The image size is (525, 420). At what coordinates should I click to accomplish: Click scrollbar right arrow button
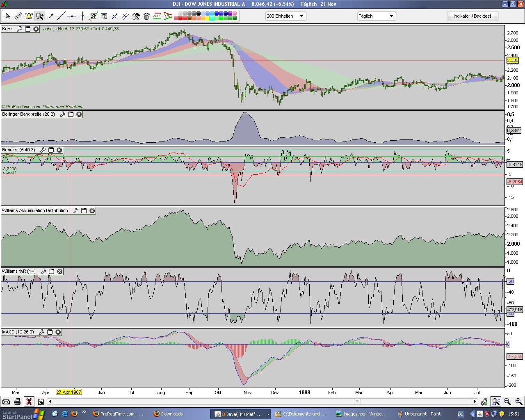475,402
